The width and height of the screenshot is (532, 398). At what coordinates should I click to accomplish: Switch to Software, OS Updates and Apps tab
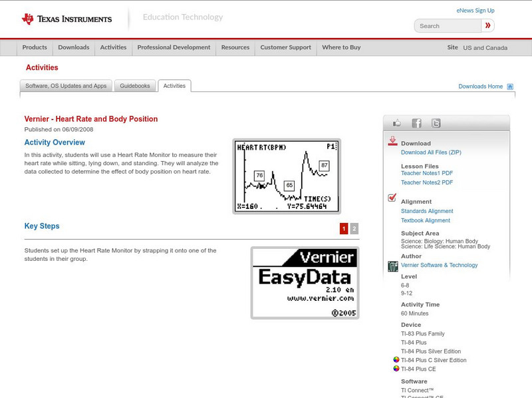click(66, 86)
